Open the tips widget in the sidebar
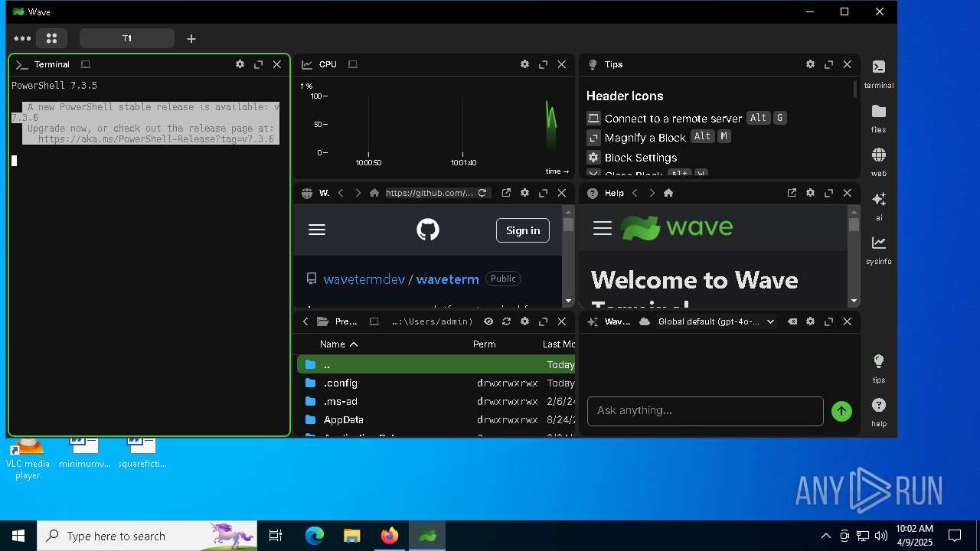This screenshot has height=551, width=980. coord(879,368)
